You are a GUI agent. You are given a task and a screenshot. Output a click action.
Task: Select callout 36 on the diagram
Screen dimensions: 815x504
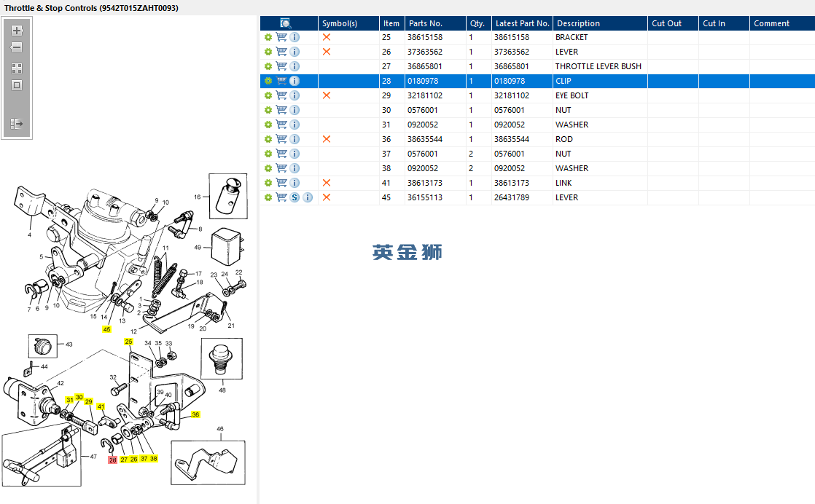(x=195, y=414)
